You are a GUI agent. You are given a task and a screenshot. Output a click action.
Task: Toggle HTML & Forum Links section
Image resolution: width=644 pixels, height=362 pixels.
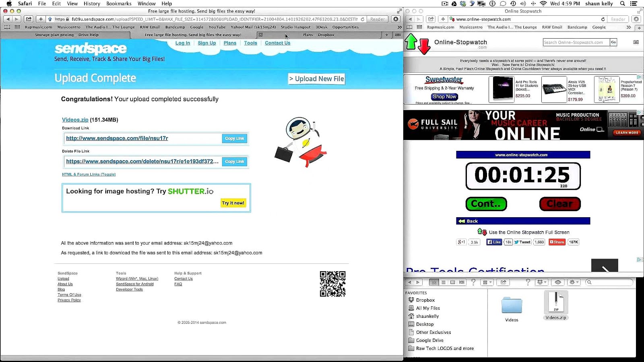click(89, 174)
